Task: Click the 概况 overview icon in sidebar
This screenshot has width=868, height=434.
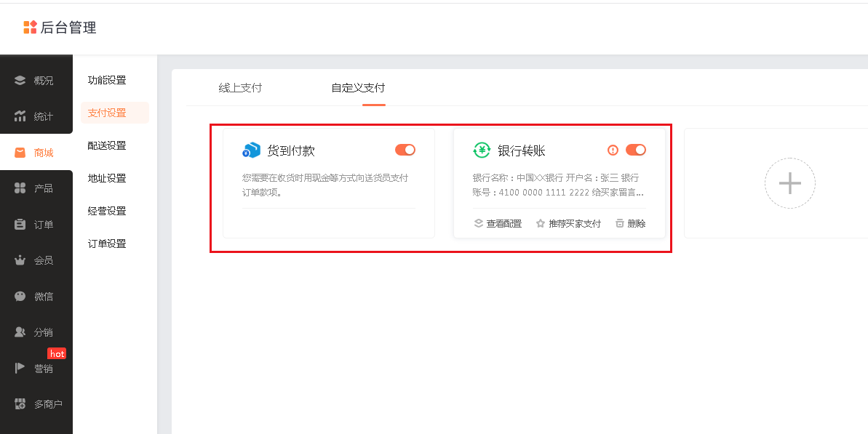Action: (20, 81)
